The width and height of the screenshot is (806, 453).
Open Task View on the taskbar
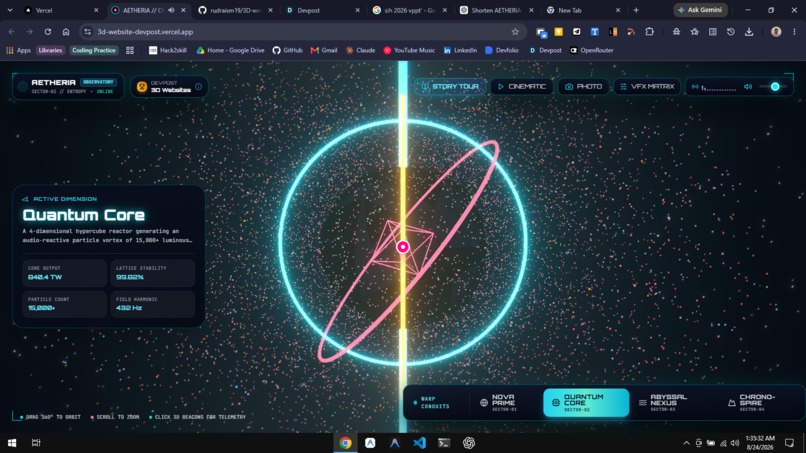pyautogui.click(x=36, y=443)
